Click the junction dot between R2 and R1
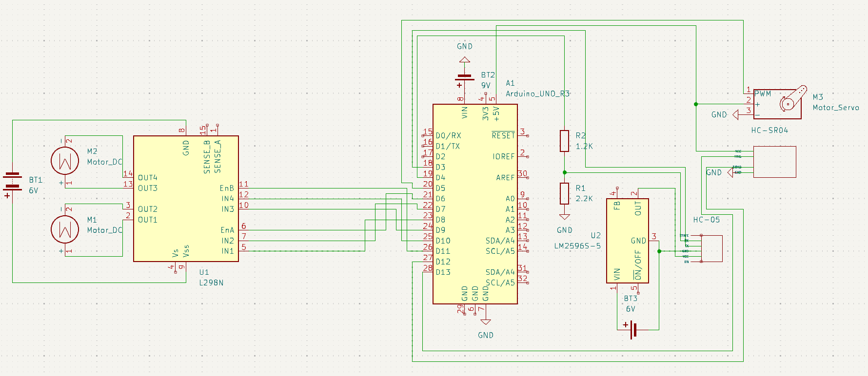868x376 pixels. pos(564,172)
